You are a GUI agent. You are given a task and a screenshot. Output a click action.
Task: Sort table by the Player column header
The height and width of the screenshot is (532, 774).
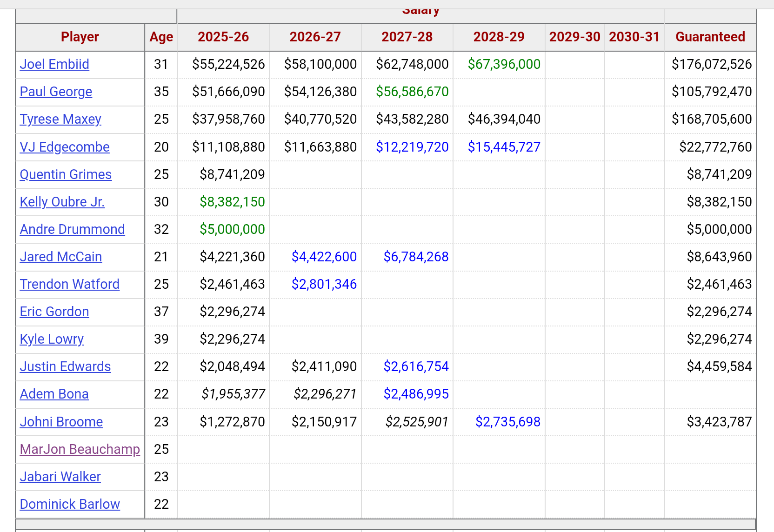[80, 37]
